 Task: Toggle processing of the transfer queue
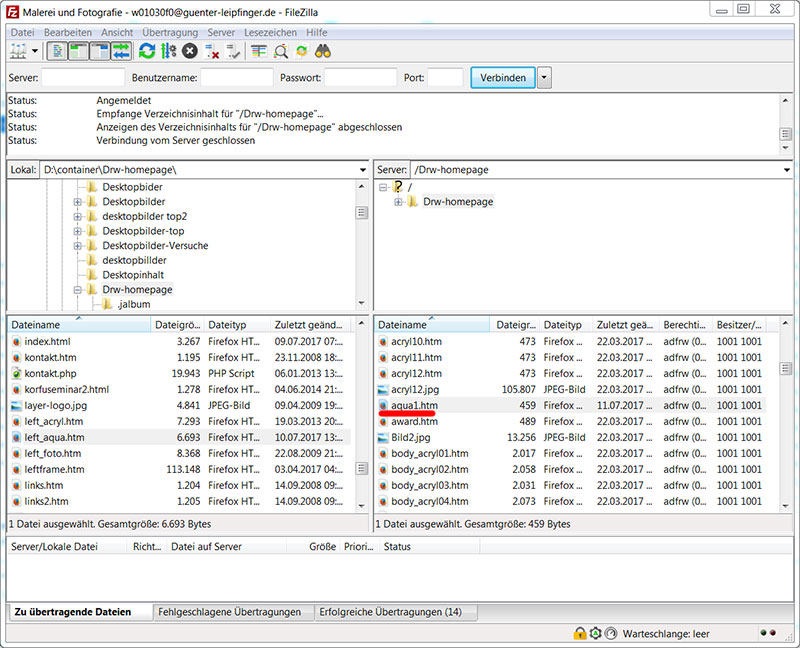[168, 51]
